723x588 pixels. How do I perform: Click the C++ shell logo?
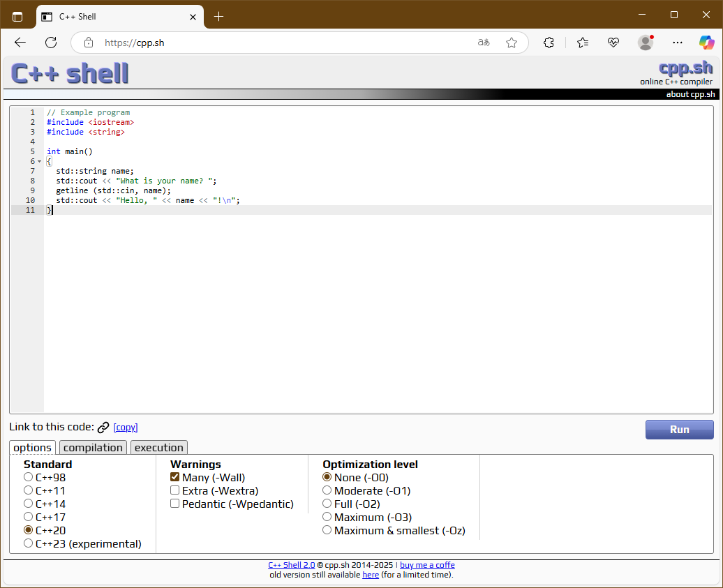[70, 74]
